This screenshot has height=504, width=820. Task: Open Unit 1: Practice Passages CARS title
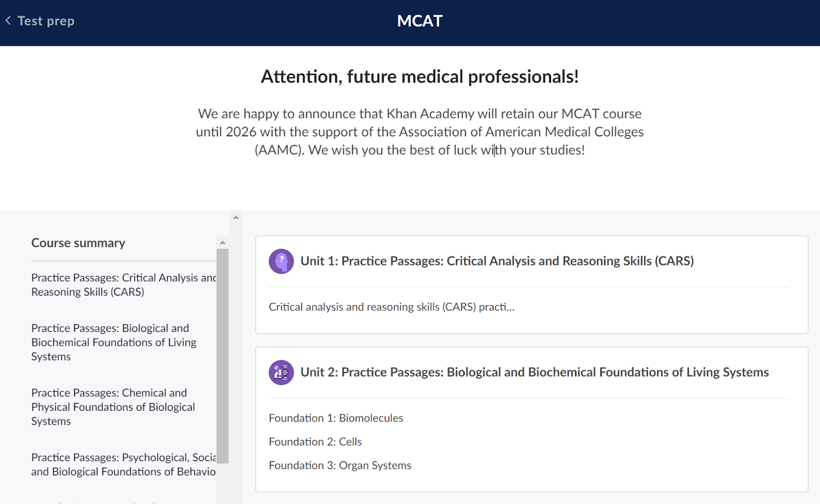(497, 261)
